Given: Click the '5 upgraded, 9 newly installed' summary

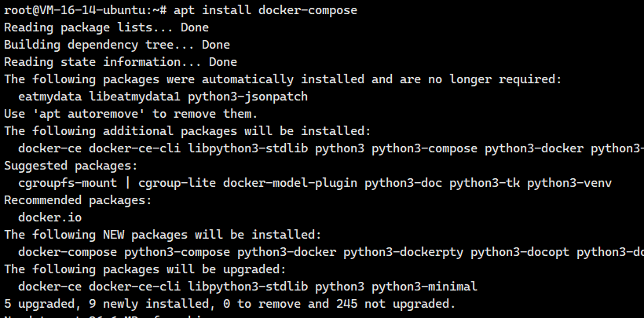Looking at the screenshot, I should [x=106, y=304].
